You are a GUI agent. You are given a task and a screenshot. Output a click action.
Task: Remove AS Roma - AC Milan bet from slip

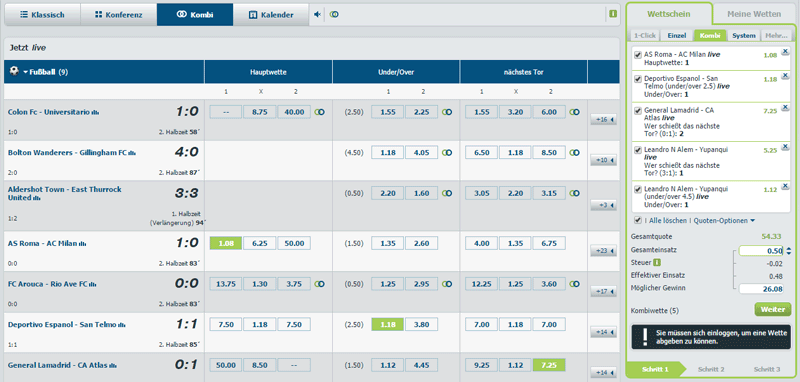[785, 50]
